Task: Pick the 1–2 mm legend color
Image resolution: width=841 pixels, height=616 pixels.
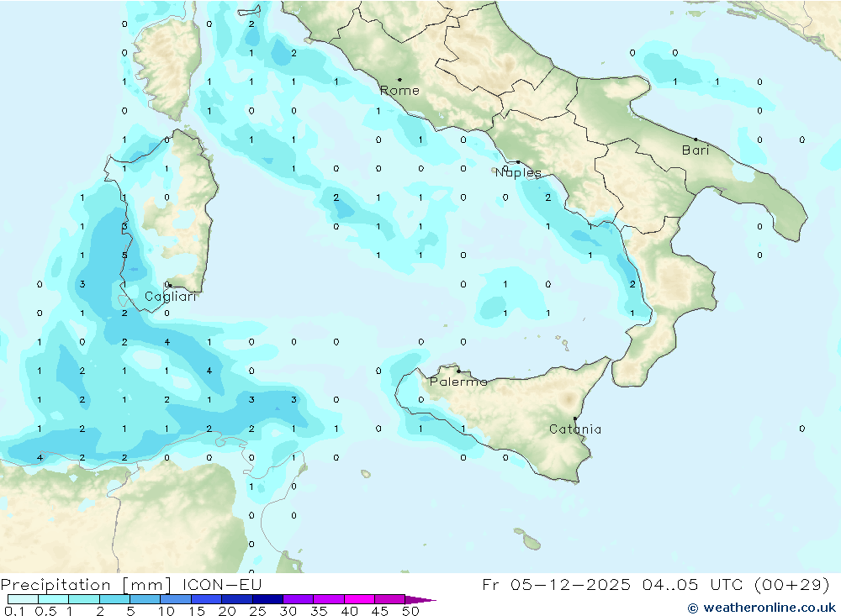Action: (x=84, y=599)
